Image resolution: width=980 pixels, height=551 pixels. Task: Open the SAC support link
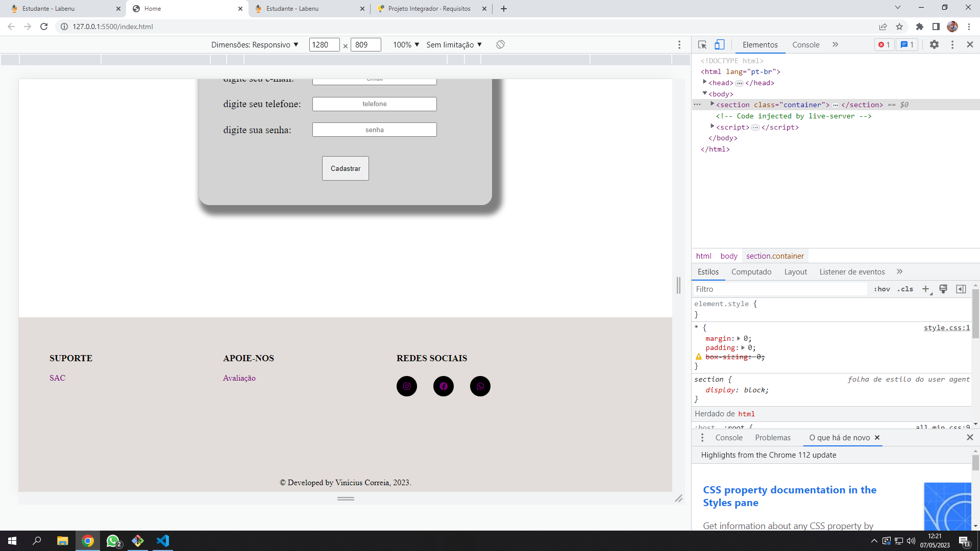57,378
